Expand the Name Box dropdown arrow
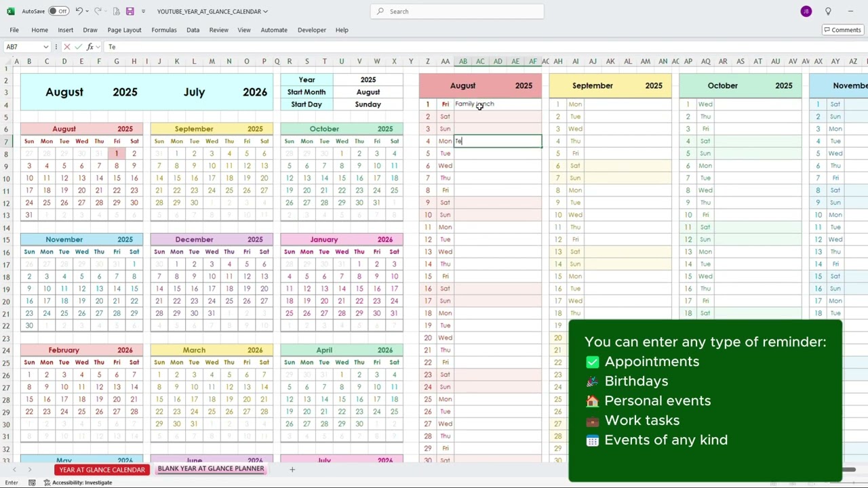Screen dimensions: 868x488 (45, 47)
